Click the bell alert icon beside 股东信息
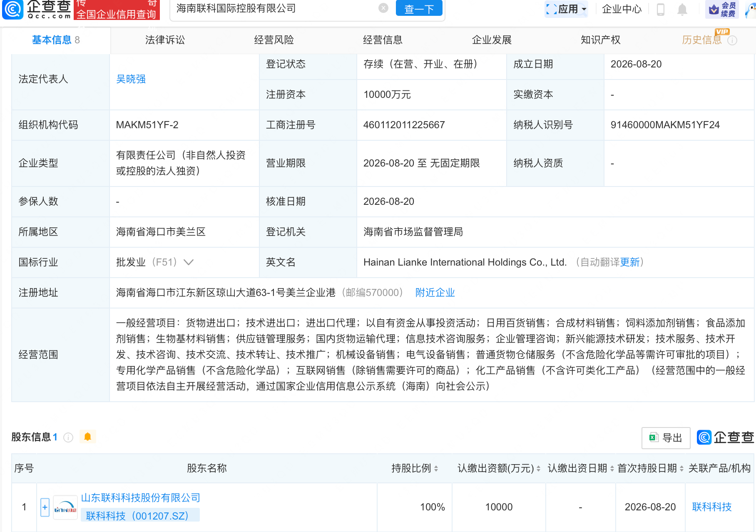Image resolution: width=756 pixels, height=532 pixels. (x=87, y=437)
